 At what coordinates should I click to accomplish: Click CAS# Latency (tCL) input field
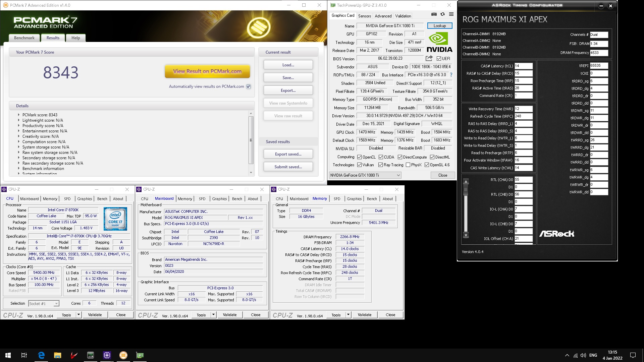point(523,66)
